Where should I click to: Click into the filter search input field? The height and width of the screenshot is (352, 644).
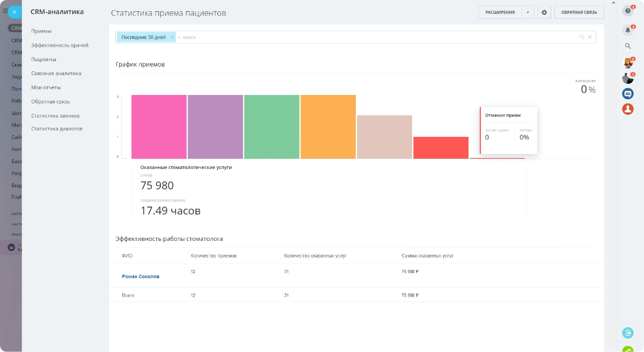pyautogui.click(x=376, y=37)
